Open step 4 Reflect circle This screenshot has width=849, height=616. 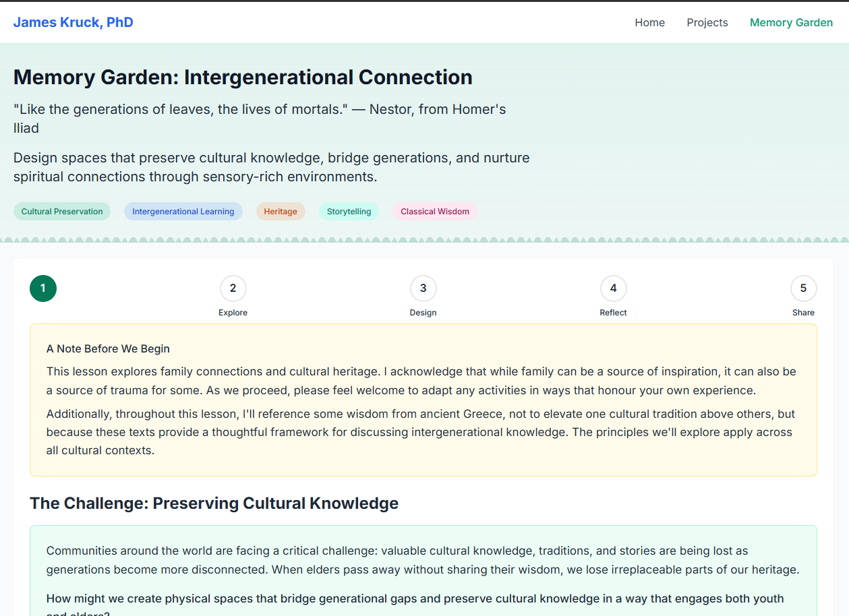(x=613, y=288)
